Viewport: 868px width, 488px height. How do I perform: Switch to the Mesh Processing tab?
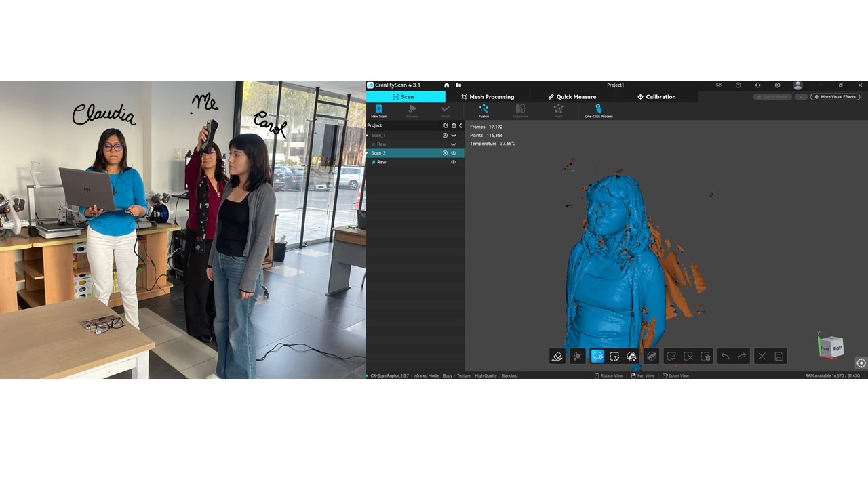point(488,97)
